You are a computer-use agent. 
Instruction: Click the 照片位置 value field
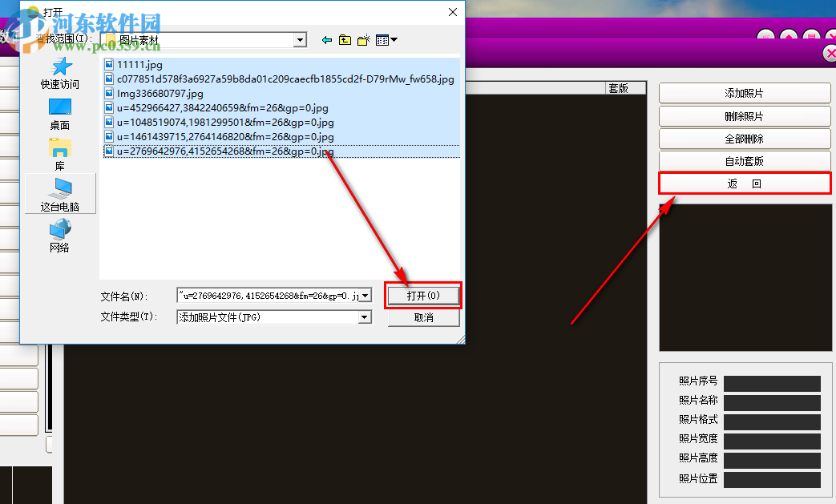coord(772,479)
